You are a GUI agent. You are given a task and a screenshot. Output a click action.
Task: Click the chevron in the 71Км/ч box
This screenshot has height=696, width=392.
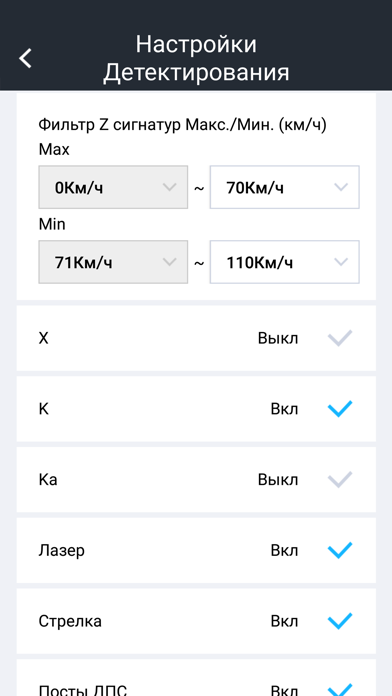click(170, 262)
